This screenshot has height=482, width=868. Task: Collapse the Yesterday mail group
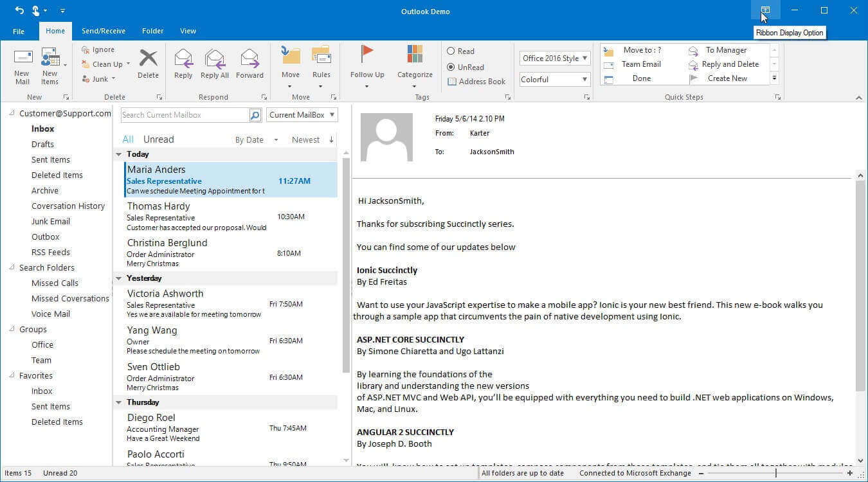118,278
